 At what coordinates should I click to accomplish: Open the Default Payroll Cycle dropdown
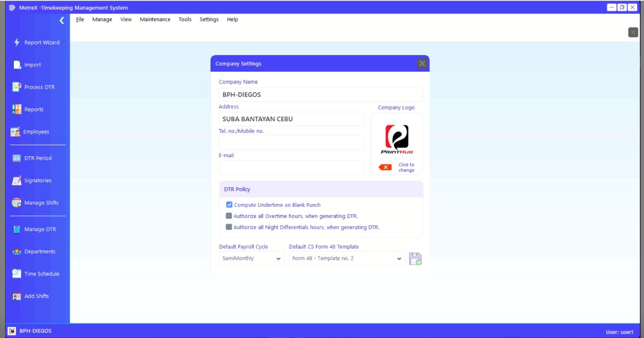[252, 258]
